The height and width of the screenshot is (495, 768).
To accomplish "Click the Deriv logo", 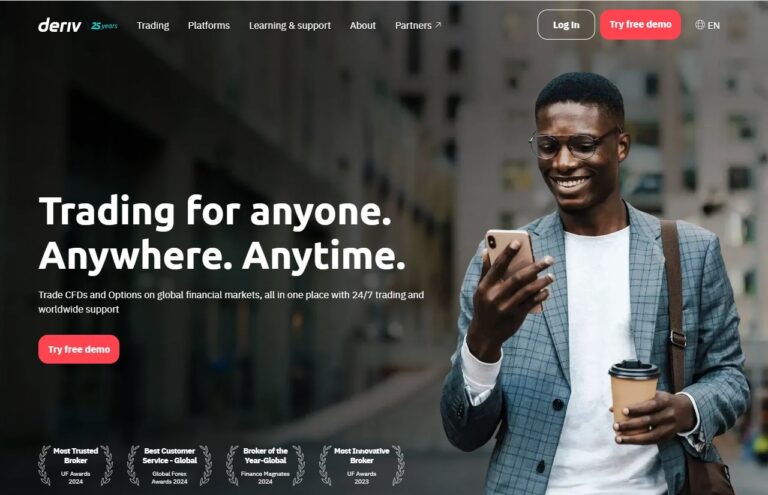I will click(60, 25).
